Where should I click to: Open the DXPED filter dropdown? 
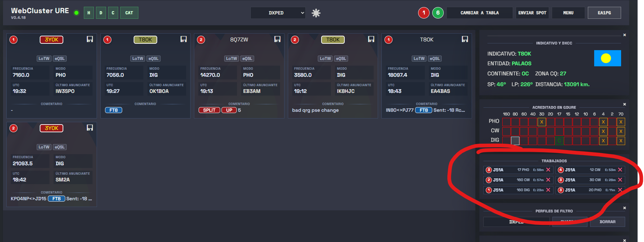(278, 13)
